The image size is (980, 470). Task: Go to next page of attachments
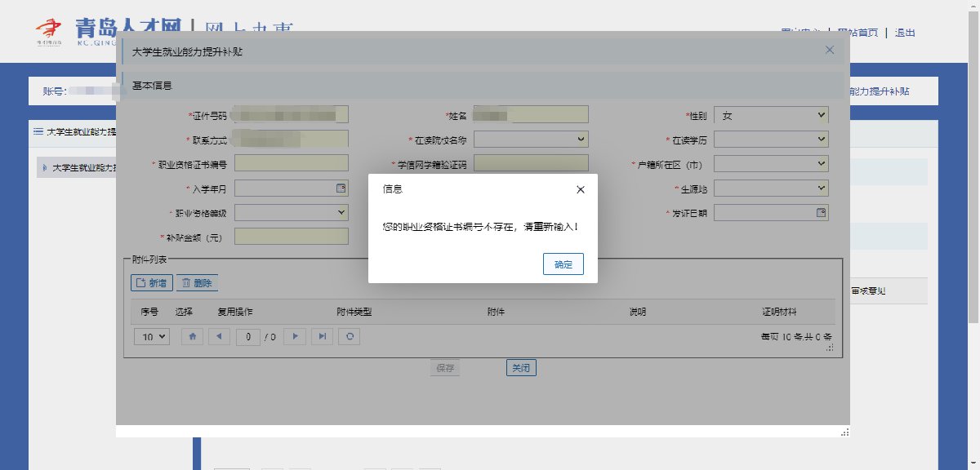pos(296,336)
